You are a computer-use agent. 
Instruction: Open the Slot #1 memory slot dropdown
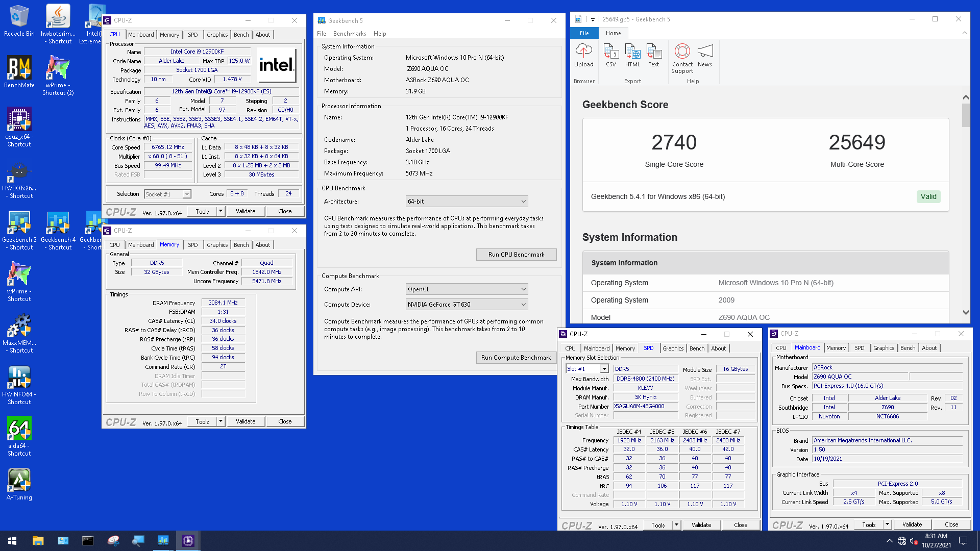tap(587, 369)
